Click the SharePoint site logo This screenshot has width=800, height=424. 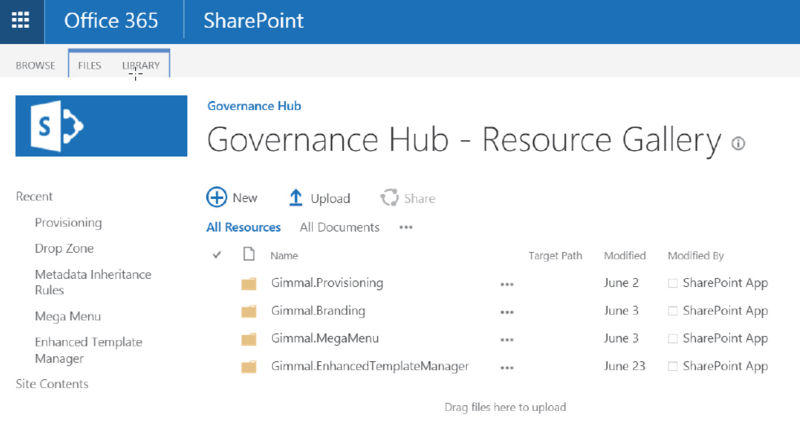(x=101, y=126)
